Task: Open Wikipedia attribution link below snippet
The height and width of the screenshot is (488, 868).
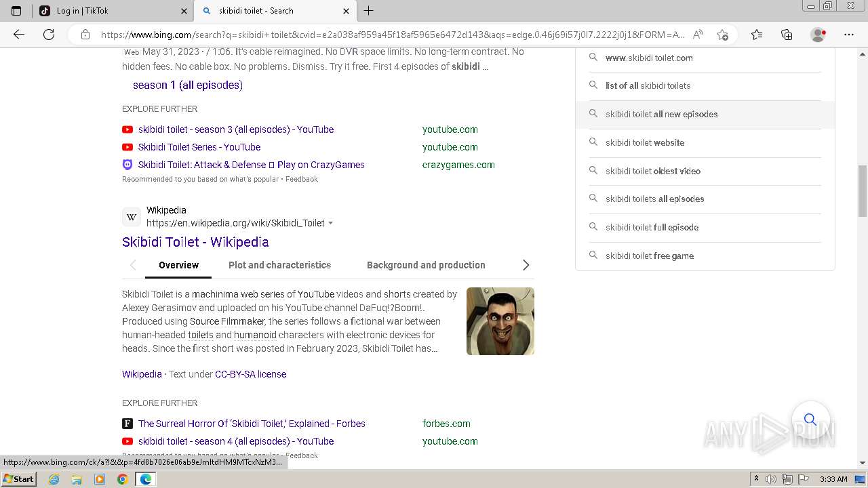Action: point(142,374)
